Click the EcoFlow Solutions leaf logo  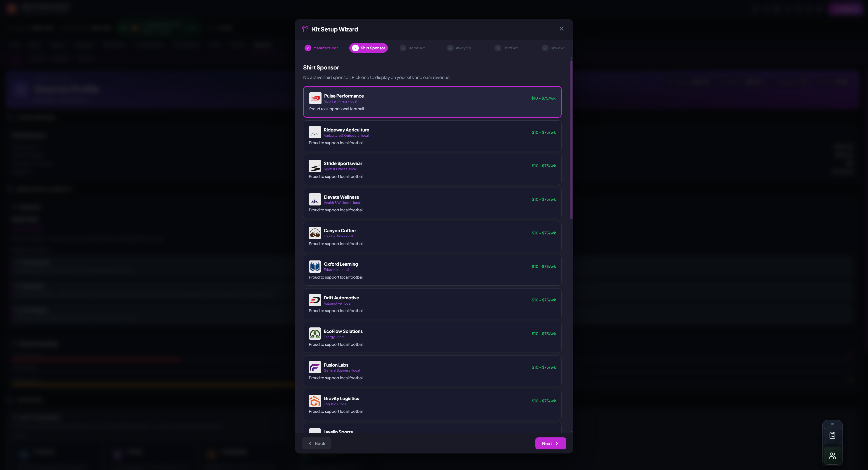click(x=315, y=334)
